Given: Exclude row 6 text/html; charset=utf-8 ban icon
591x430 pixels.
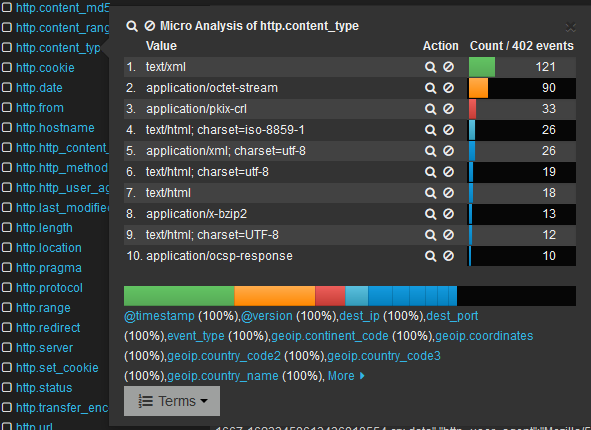Looking at the screenshot, I should [449, 172].
